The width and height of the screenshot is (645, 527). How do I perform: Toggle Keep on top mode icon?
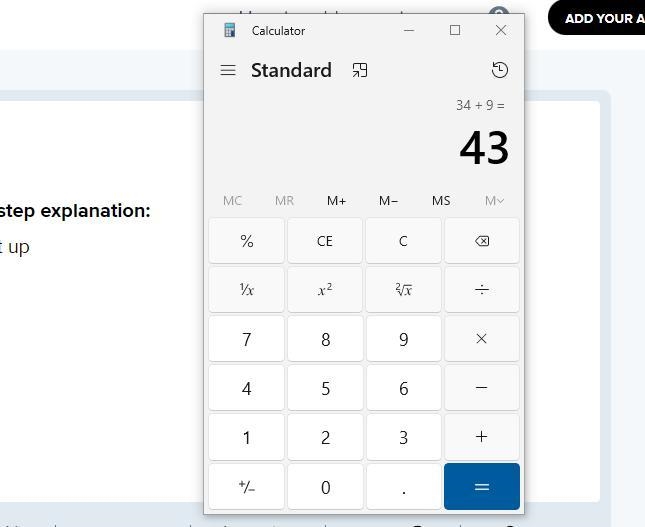coord(360,70)
